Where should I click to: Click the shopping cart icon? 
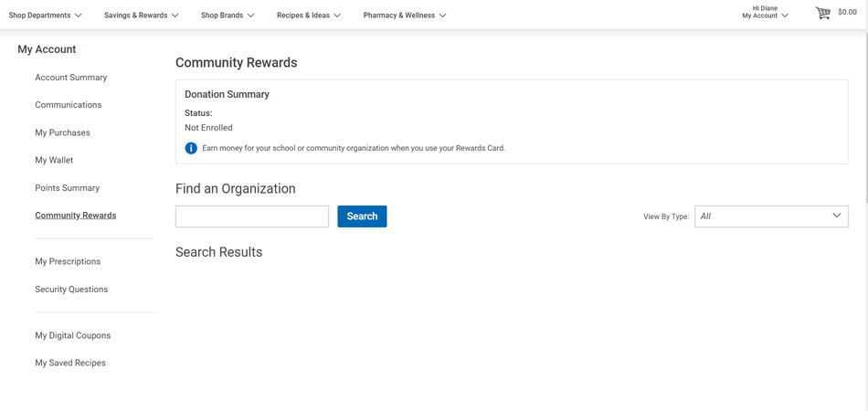point(823,13)
